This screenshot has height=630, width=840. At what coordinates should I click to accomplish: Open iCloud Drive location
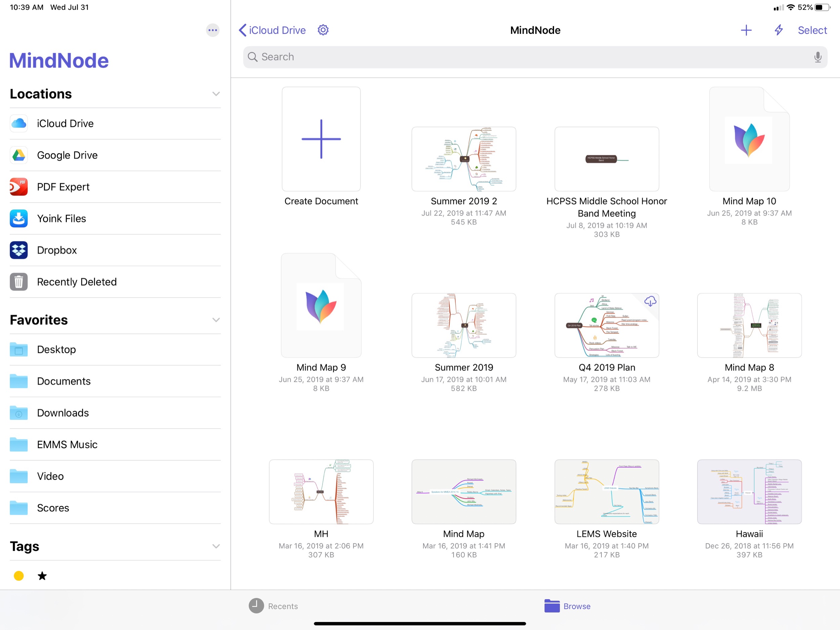point(115,123)
